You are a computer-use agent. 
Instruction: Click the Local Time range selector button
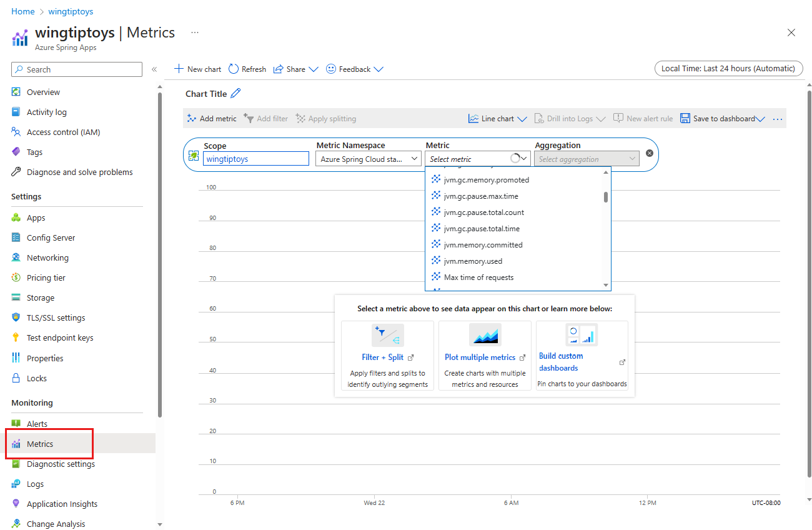pyautogui.click(x=728, y=69)
